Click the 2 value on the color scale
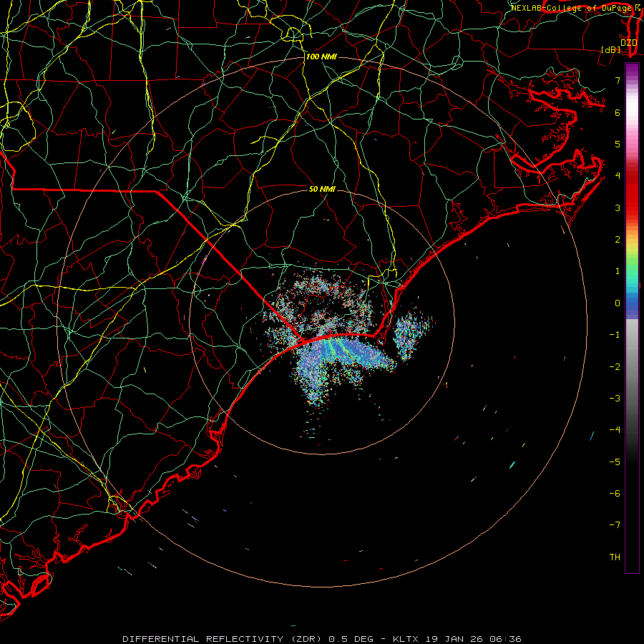Image resolution: width=644 pixels, height=644 pixels. (x=618, y=240)
